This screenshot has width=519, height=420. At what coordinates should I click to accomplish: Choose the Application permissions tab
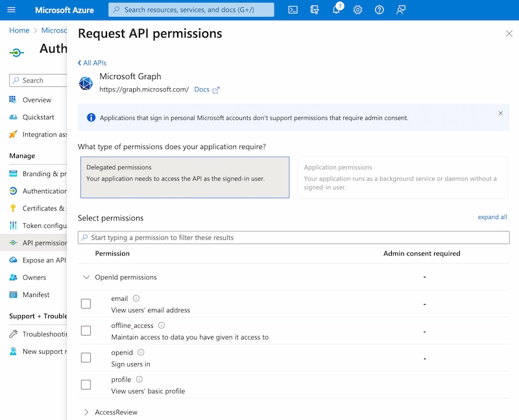click(x=402, y=177)
